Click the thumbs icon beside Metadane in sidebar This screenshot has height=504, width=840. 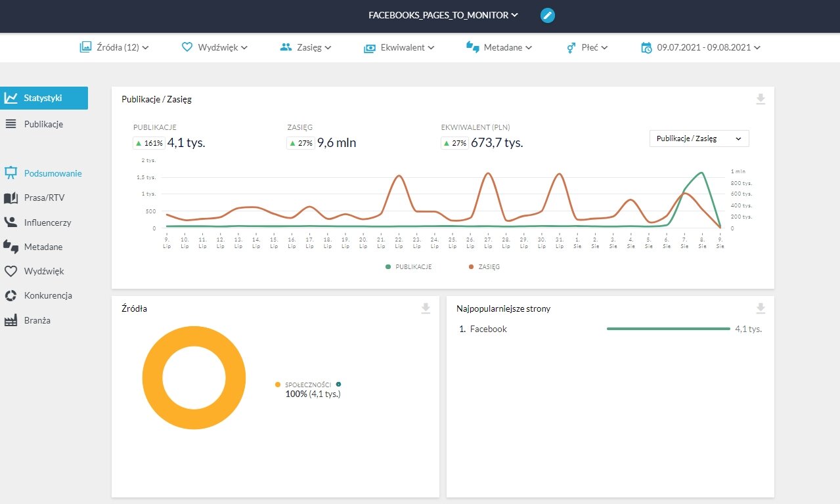(11, 247)
